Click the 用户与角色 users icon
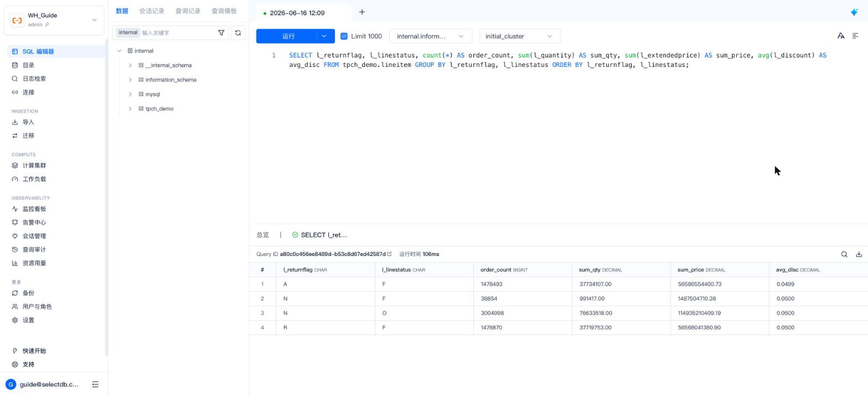This screenshot has width=868, height=397. [x=15, y=306]
